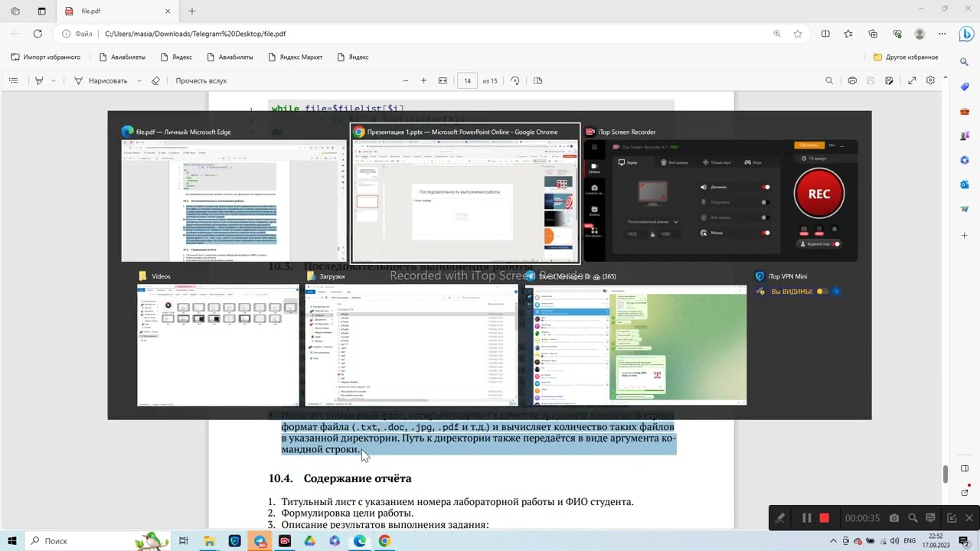Expand the highlighter color options arrow
The image size is (980, 551).
tap(52, 80)
